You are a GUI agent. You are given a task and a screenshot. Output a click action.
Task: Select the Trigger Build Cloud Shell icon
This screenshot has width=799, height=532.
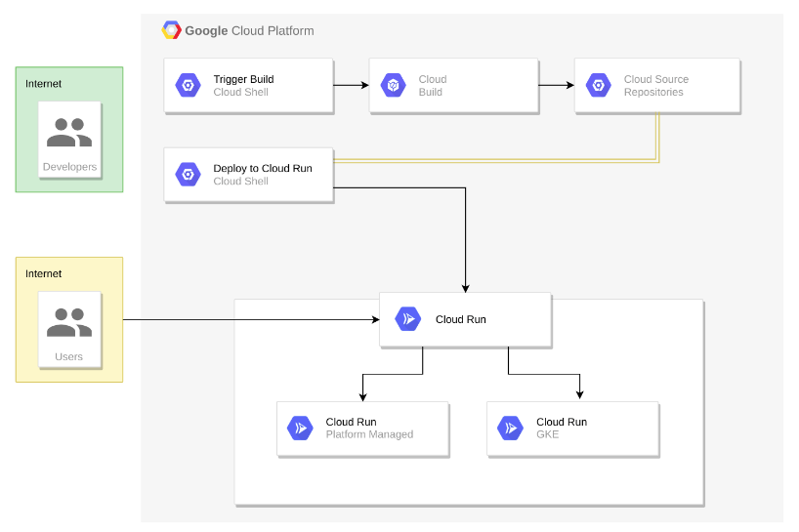pos(189,85)
